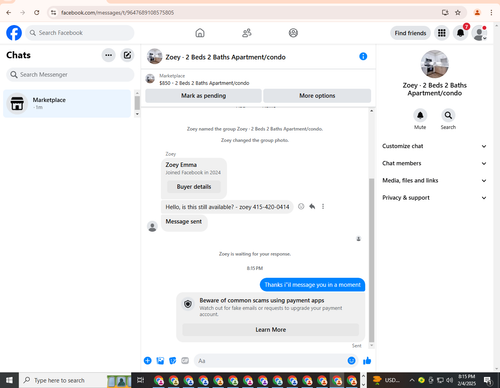Open Chrome three-dot menu
Viewport: 500px width, 388px height.
pyautogui.click(x=491, y=13)
